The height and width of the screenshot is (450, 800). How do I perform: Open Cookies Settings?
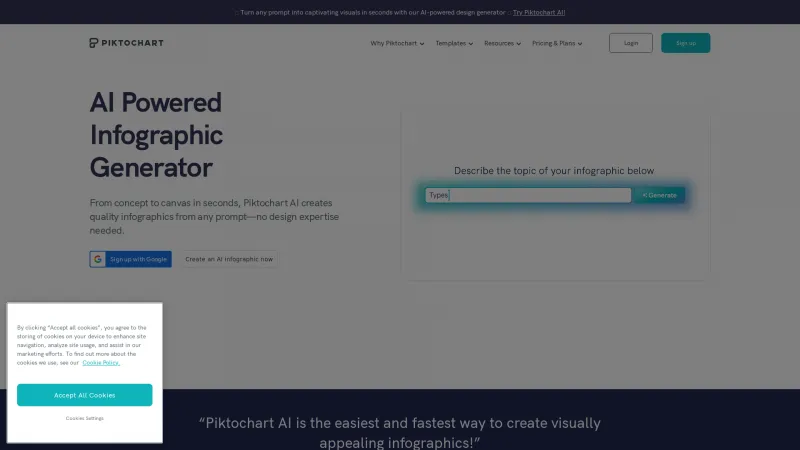(x=85, y=418)
